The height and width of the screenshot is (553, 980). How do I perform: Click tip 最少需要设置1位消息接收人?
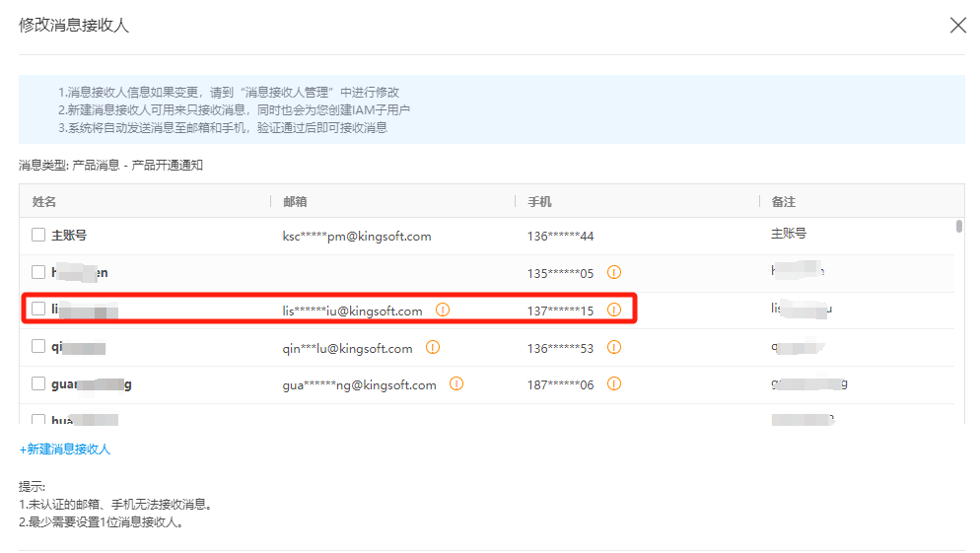click(102, 521)
